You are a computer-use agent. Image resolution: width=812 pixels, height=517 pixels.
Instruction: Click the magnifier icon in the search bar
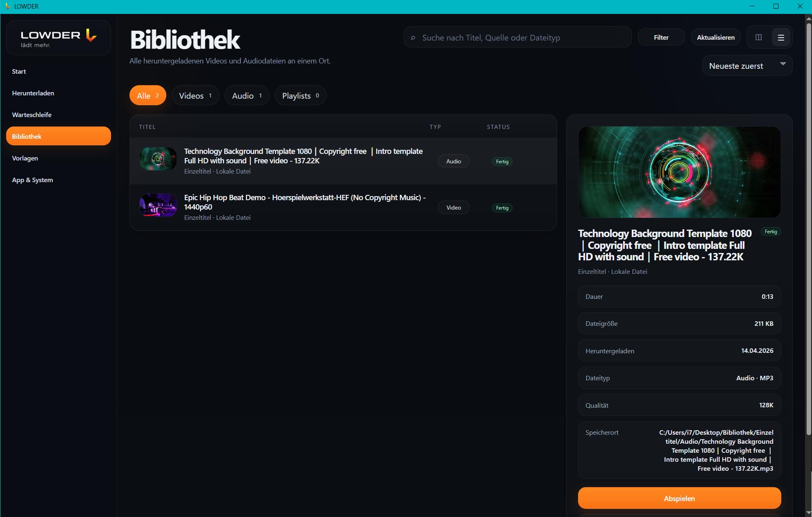pyautogui.click(x=413, y=38)
